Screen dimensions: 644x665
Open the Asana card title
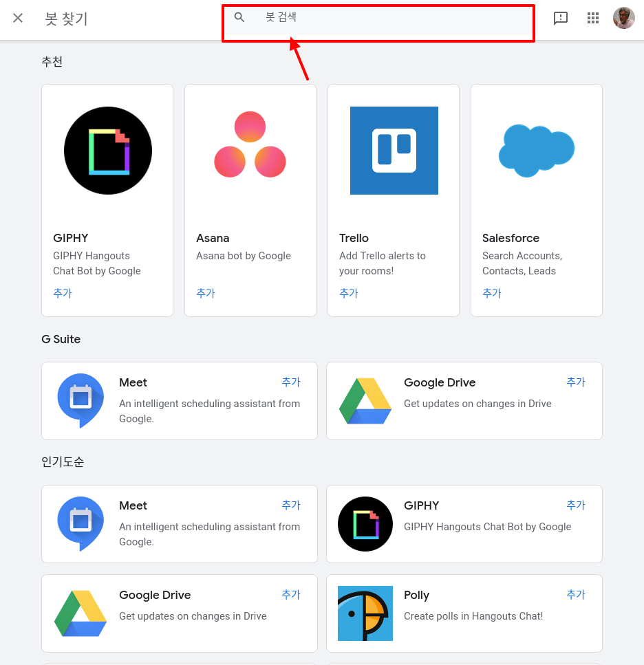(213, 238)
